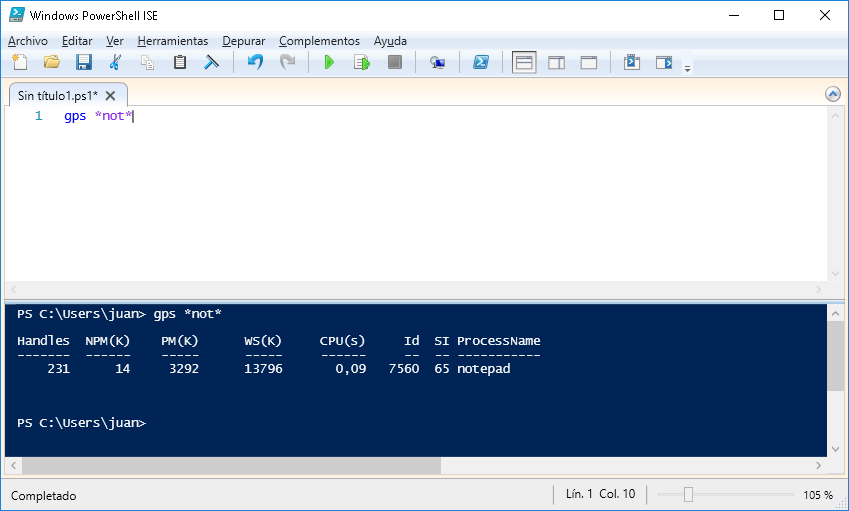Screen dimensions: 849x511
Task: Click the Cut scissors icon
Action: click(x=116, y=62)
